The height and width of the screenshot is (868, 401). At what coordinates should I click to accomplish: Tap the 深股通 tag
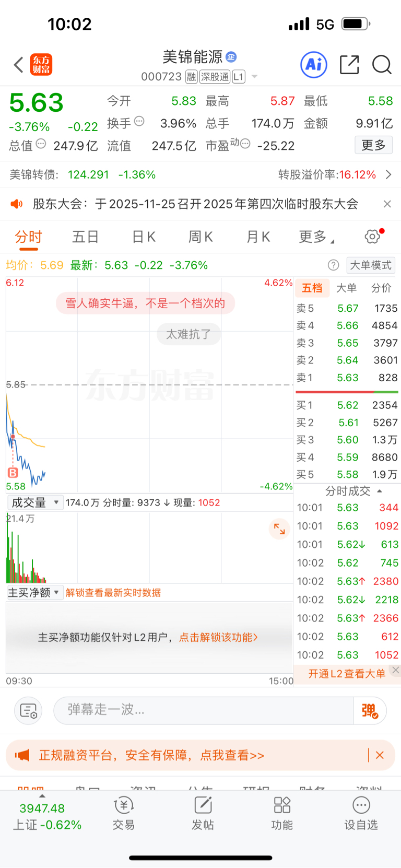[x=215, y=77]
